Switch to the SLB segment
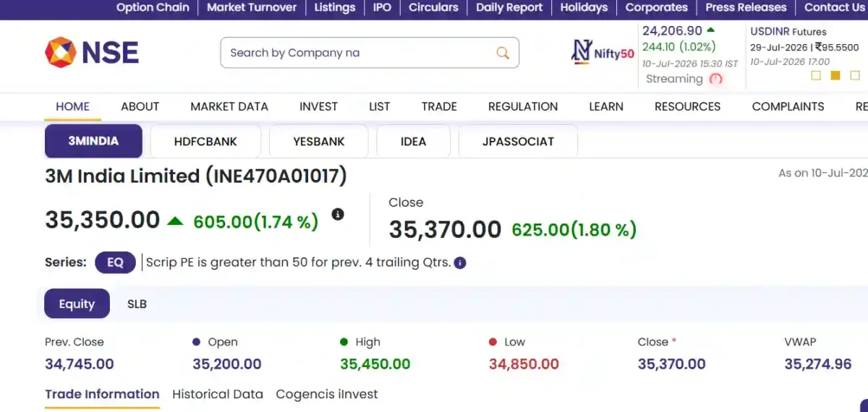868x412 pixels. click(137, 304)
